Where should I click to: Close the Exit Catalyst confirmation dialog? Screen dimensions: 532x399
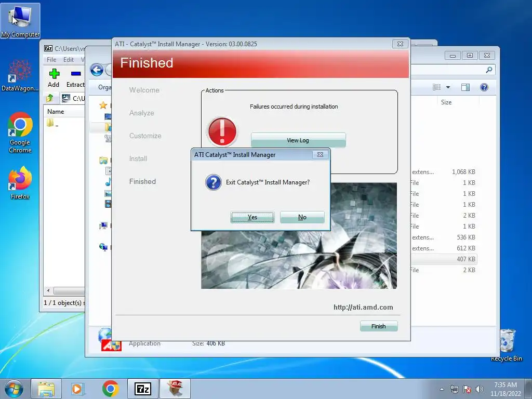point(320,155)
